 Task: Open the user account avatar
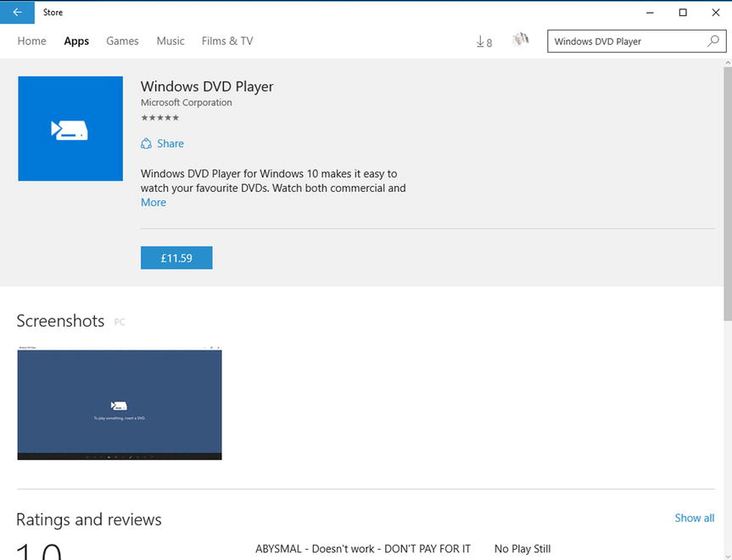coord(520,40)
